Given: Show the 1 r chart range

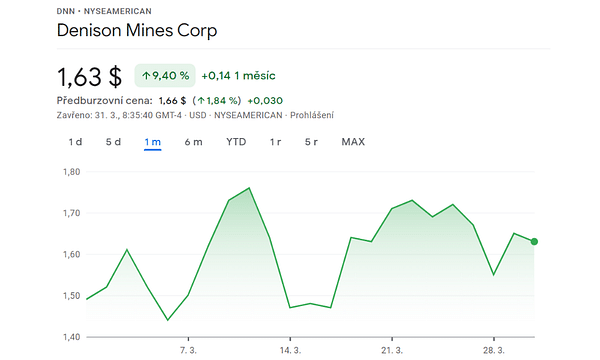Looking at the screenshot, I should [x=275, y=142].
